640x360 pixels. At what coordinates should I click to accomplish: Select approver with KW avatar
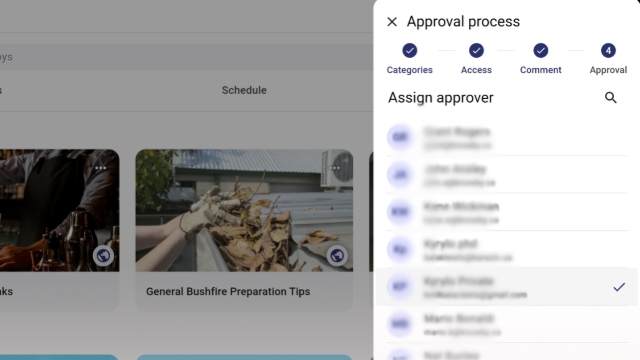click(507, 212)
